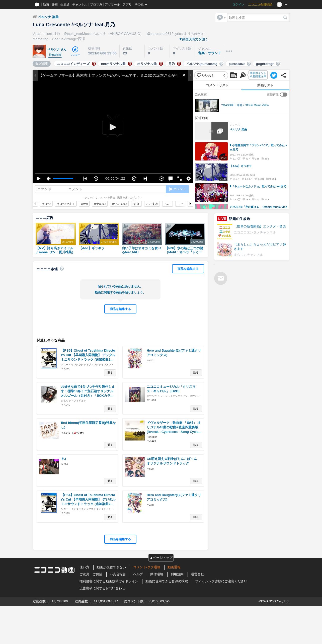Add video to mylist icon

pyautogui.click(x=233, y=75)
